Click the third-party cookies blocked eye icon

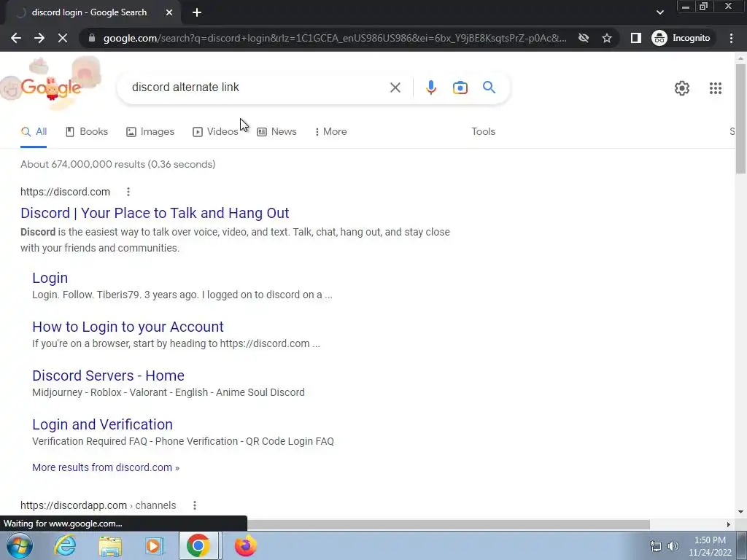tap(584, 38)
